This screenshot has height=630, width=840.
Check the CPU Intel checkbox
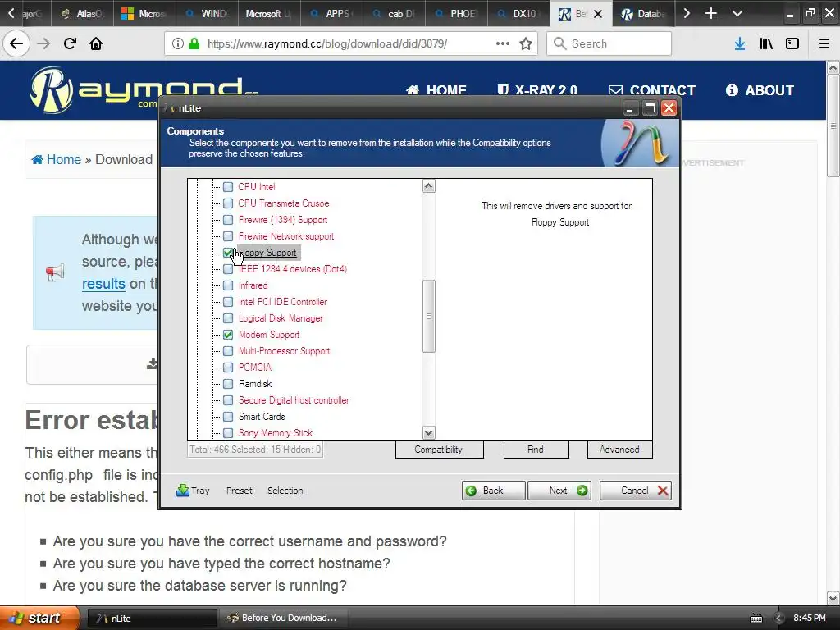tap(228, 187)
